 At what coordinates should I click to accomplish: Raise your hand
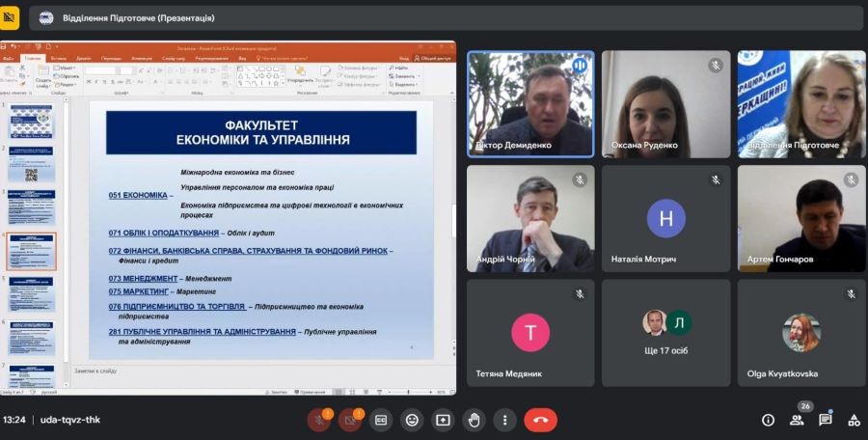coord(474,420)
